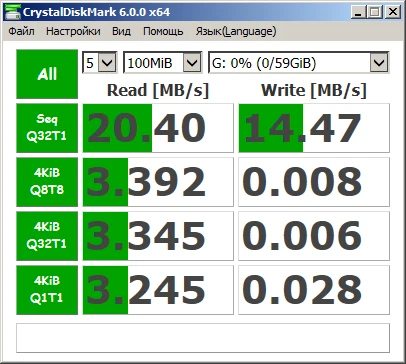Run all benchmarks with All button
Image resolution: width=406 pixels, height=364 pixels.
click(x=47, y=74)
